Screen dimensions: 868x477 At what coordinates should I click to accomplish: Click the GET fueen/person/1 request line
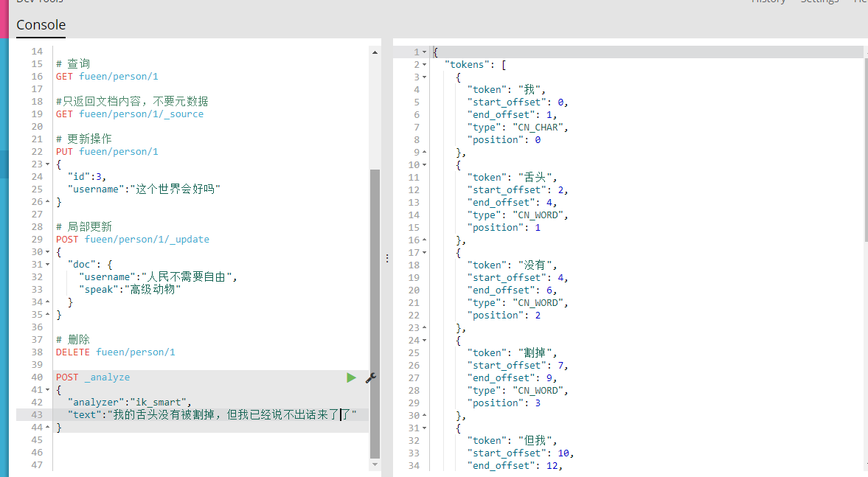point(107,77)
